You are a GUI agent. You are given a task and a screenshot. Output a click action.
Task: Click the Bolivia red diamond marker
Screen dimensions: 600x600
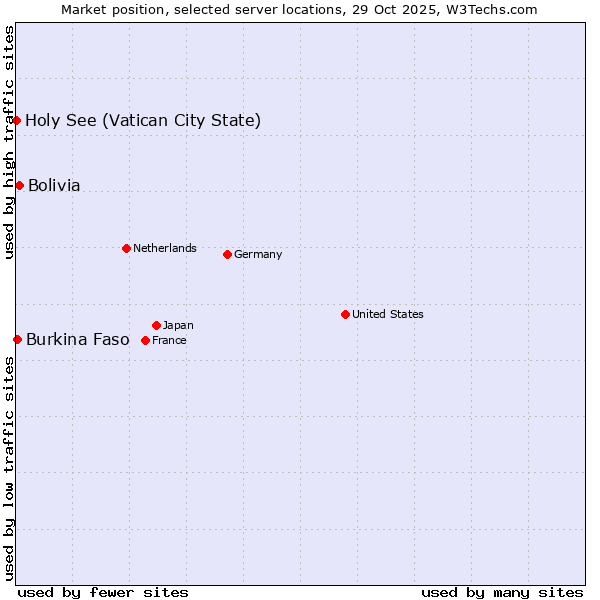(x=19, y=185)
